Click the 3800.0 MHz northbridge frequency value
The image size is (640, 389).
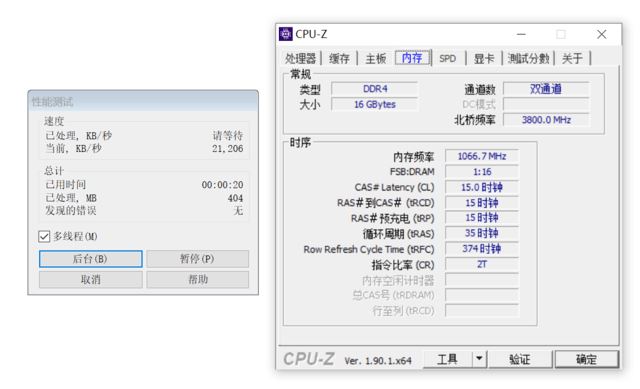(x=546, y=120)
